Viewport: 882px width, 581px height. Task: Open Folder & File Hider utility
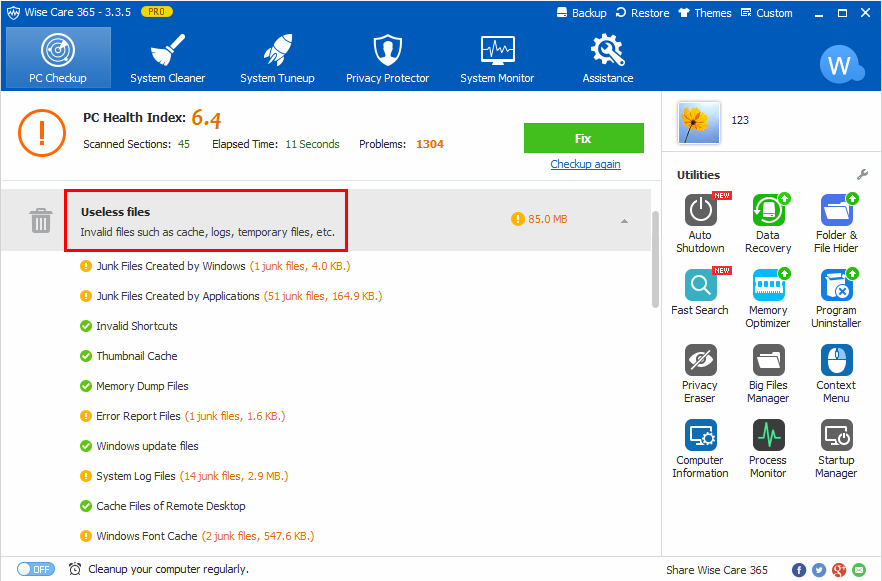click(836, 223)
